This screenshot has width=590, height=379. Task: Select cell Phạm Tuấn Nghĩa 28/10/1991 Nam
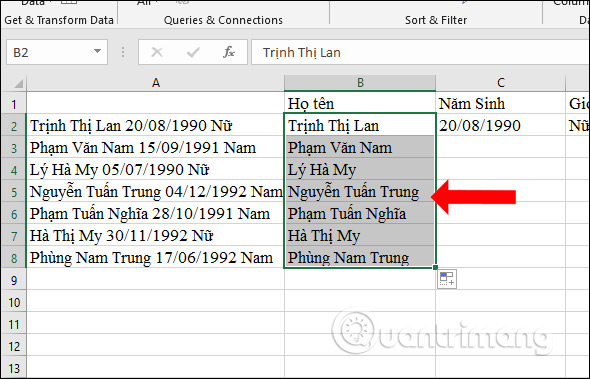pyautogui.click(x=155, y=214)
